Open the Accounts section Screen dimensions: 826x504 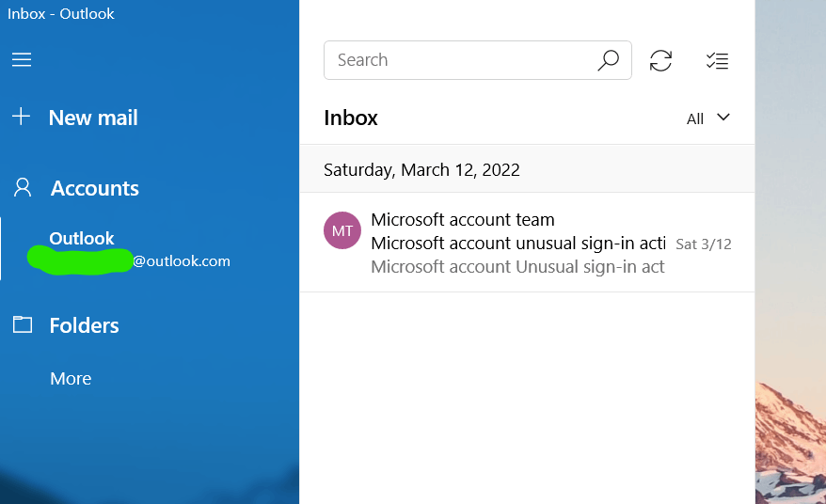pyautogui.click(x=95, y=188)
